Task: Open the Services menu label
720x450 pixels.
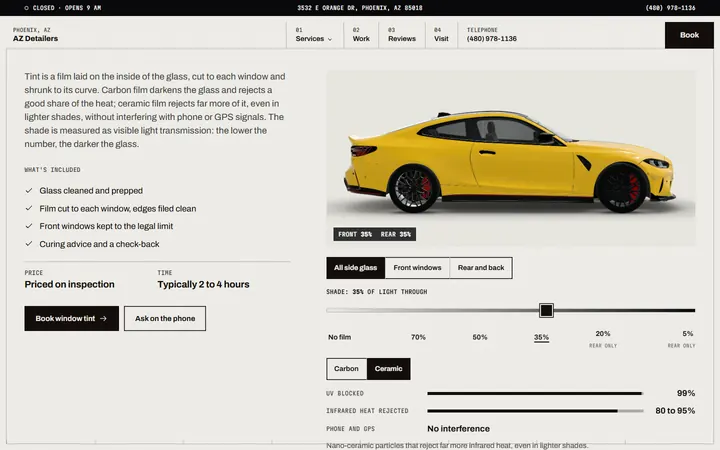Action: 309,39
